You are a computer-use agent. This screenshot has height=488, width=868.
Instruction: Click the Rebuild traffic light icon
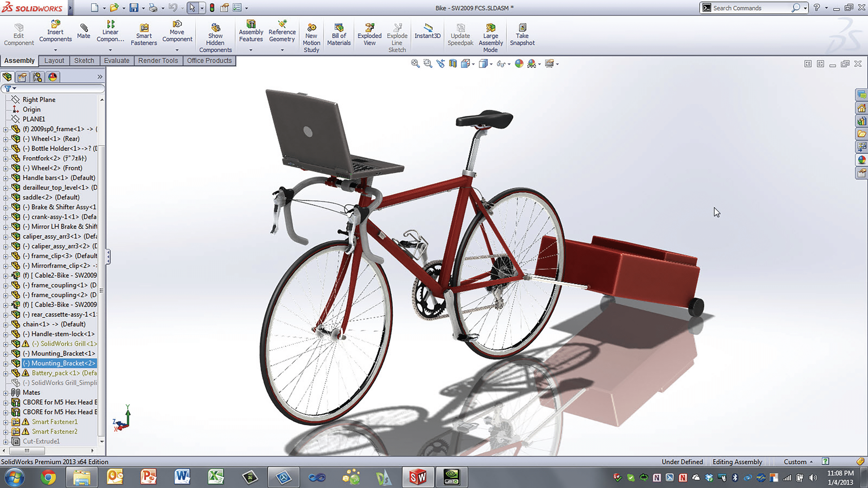click(x=212, y=8)
